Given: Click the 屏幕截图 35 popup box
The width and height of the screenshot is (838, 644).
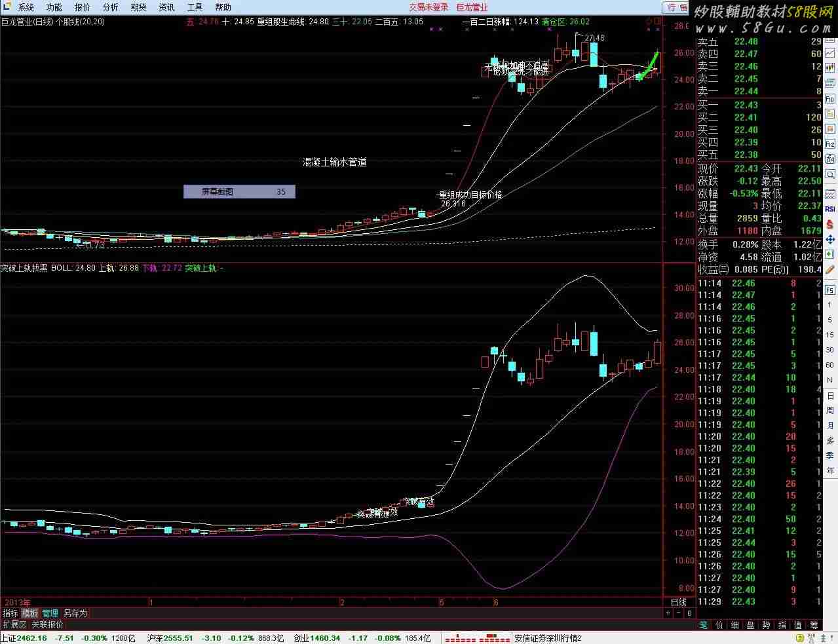Looking at the screenshot, I should 239,192.
